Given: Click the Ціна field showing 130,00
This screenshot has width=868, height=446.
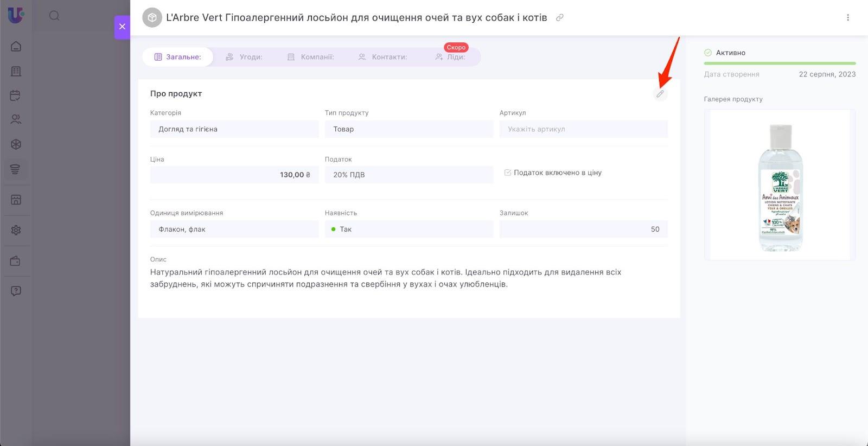Looking at the screenshot, I should 234,175.
